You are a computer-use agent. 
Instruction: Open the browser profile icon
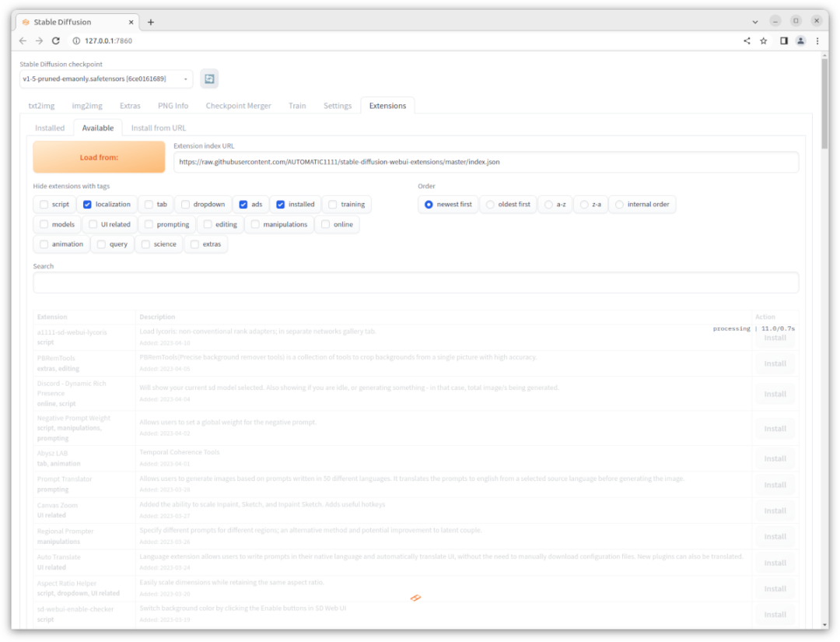pos(800,40)
